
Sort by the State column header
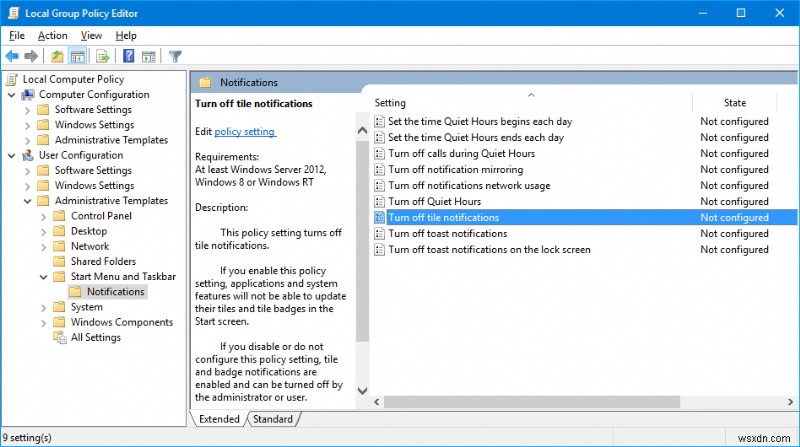[x=735, y=103]
